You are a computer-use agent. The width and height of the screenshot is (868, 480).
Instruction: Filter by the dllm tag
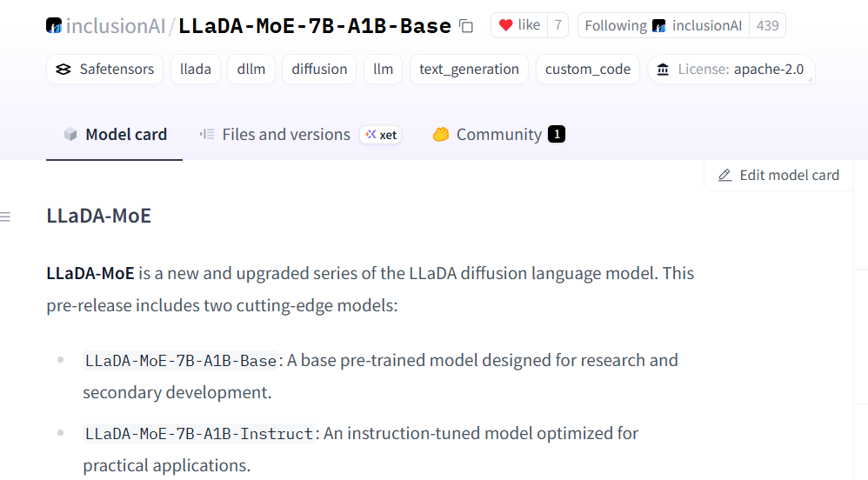coord(251,69)
